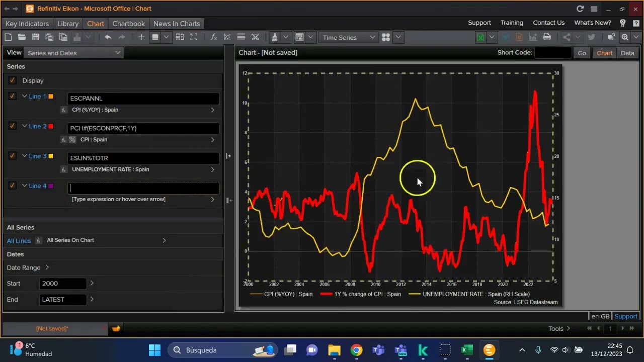Open the zoom options dropdown arrow
The image size is (644, 362).
637,37
